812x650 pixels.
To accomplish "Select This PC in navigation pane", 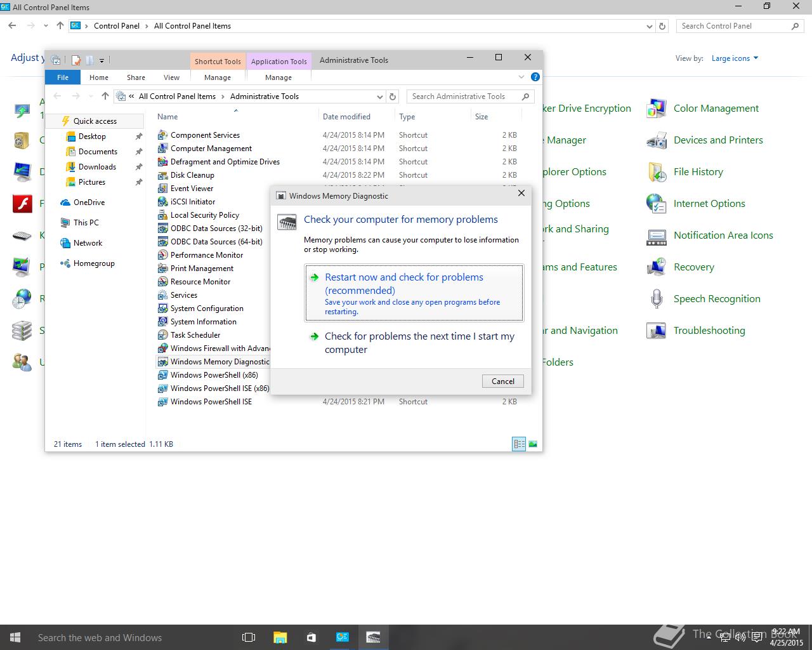I will click(x=86, y=223).
